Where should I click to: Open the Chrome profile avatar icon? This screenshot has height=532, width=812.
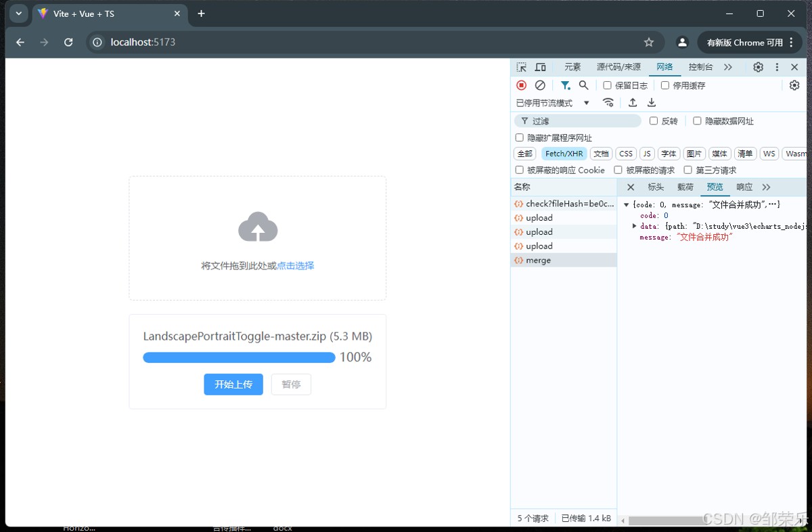(682, 42)
